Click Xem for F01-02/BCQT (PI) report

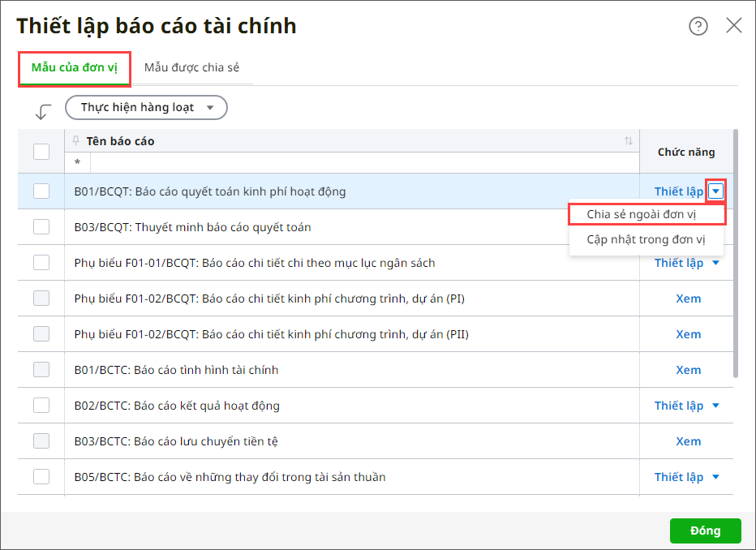pos(688,299)
